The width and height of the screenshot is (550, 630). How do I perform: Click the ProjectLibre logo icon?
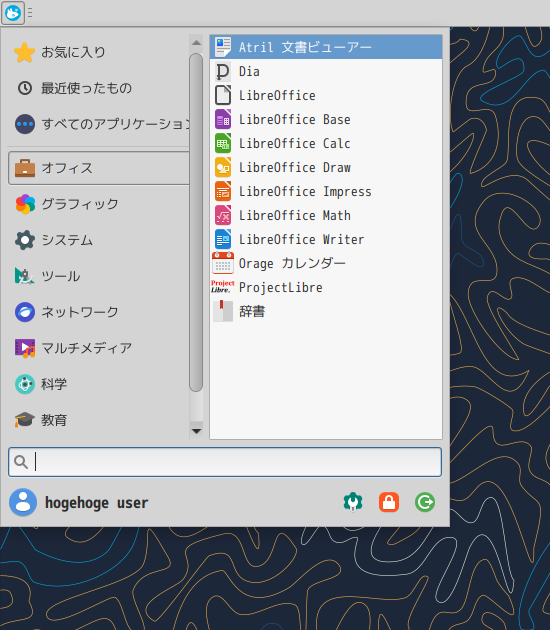click(223, 286)
